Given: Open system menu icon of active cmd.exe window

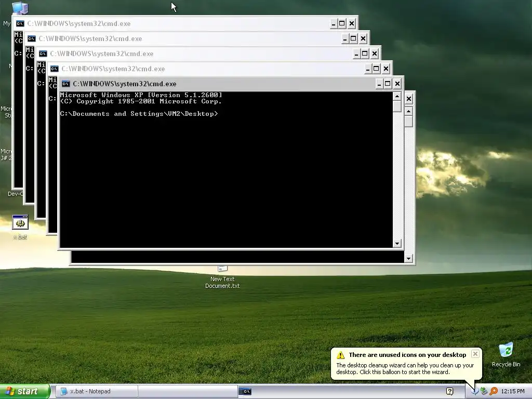Looking at the screenshot, I should (x=66, y=84).
